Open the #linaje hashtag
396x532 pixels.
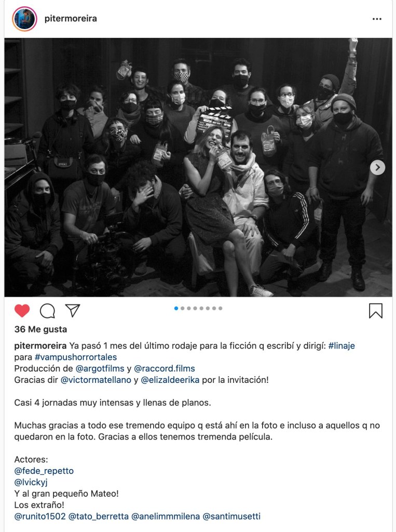[342, 345]
